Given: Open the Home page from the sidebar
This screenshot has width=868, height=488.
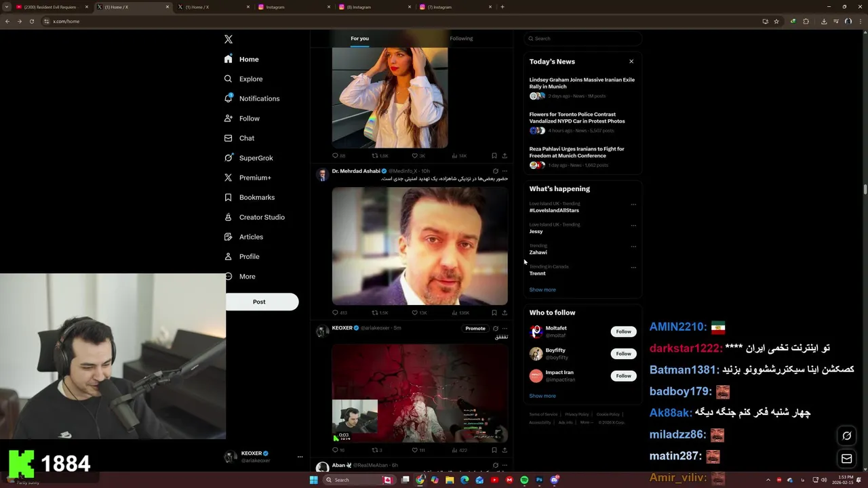Looking at the screenshot, I should (x=241, y=59).
